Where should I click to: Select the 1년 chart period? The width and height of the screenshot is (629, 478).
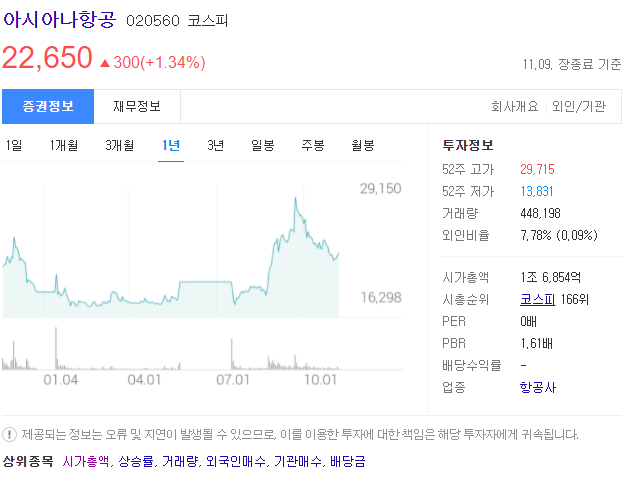[x=171, y=145]
